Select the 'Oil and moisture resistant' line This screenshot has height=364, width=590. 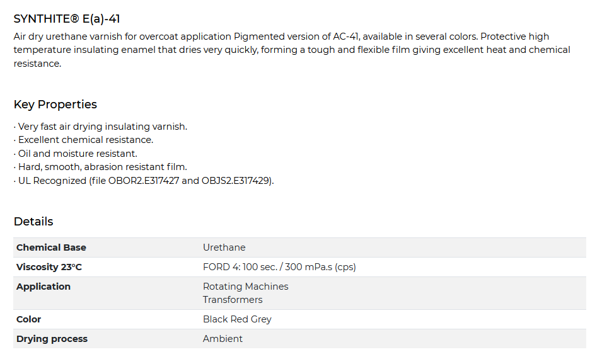coord(76,154)
